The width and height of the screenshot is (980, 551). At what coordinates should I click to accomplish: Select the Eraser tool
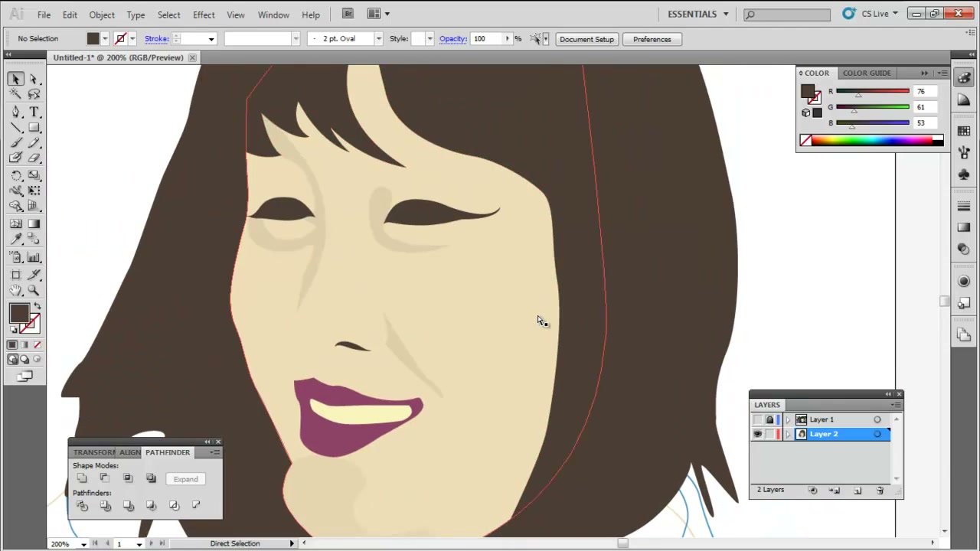34,158
